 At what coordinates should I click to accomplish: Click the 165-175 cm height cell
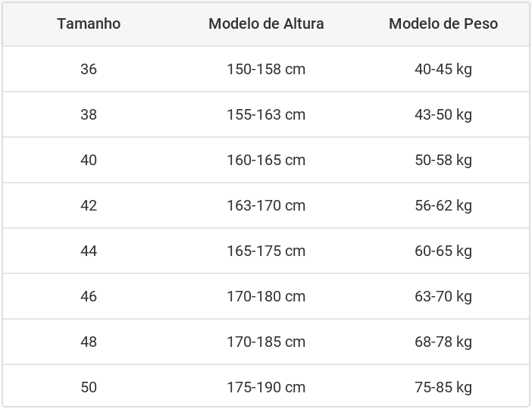(266, 251)
